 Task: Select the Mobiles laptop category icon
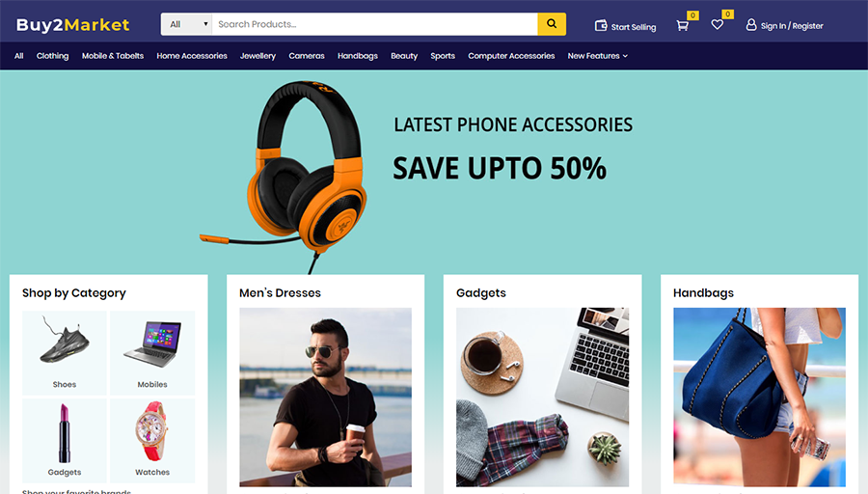coord(152,343)
